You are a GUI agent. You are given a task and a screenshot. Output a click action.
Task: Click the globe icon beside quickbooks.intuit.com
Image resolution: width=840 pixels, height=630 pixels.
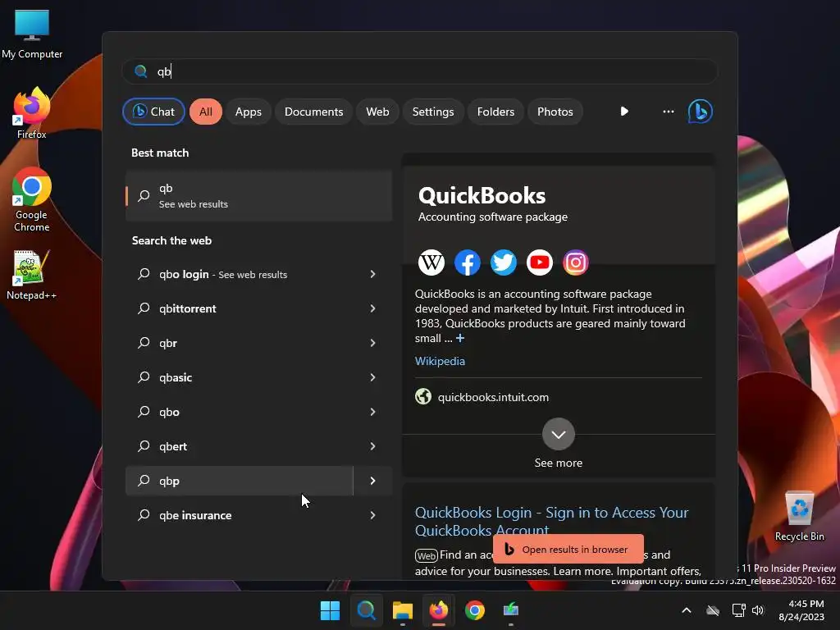423,396
